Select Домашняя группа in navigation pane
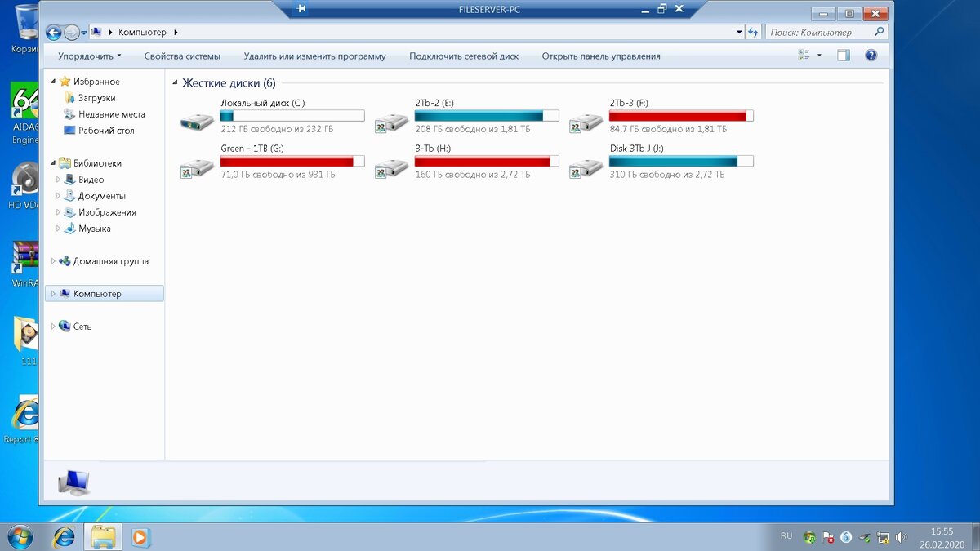 pyautogui.click(x=111, y=261)
